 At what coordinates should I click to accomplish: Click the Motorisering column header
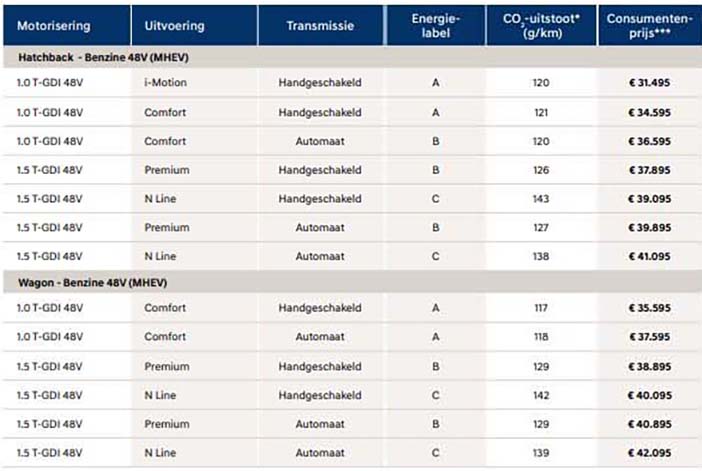54,26
